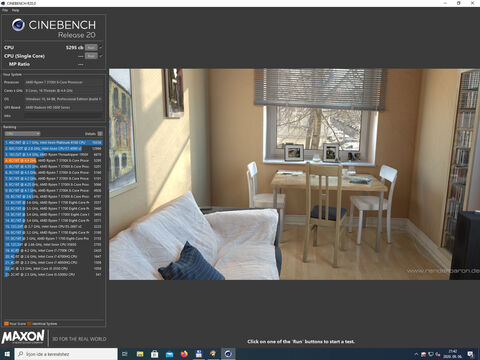Select rank 23 Core i5-5300U entry
This screenshot has width=480, height=360.
coord(53,275)
